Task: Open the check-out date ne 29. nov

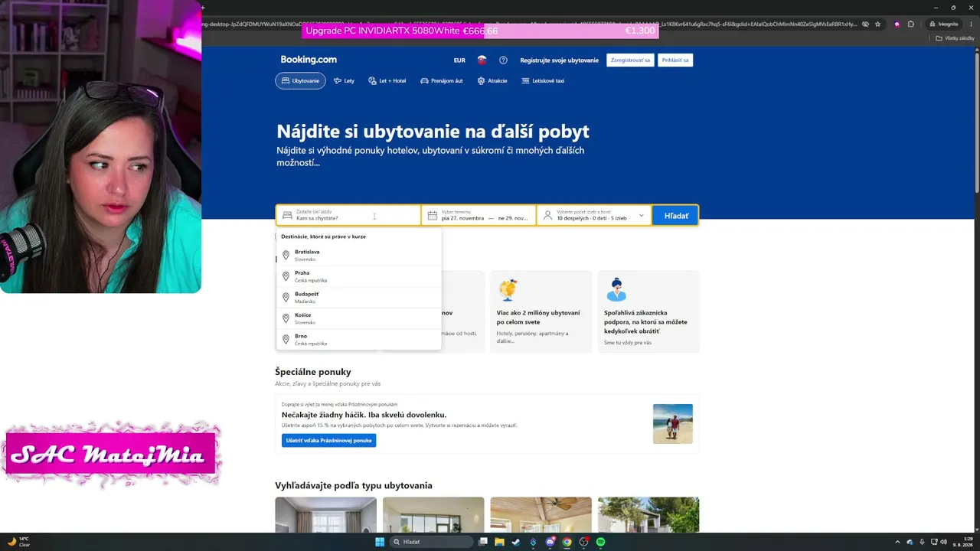Action: pyautogui.click(x=513, y=218)
